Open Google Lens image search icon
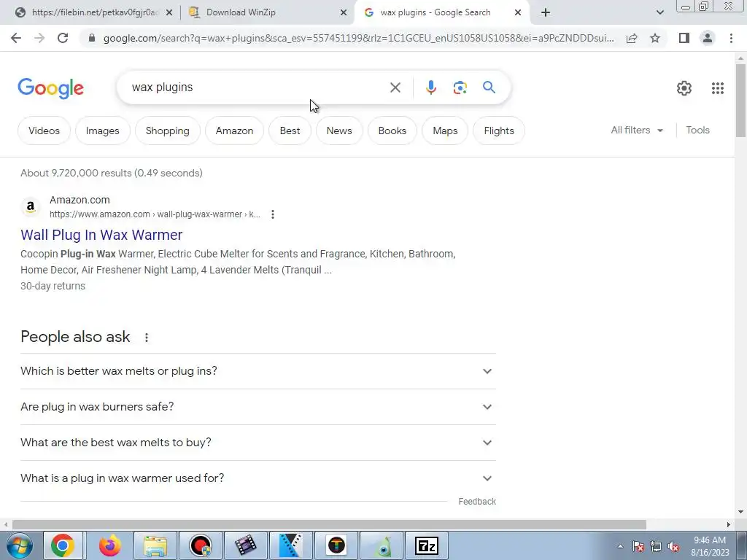 coord(460,87)
